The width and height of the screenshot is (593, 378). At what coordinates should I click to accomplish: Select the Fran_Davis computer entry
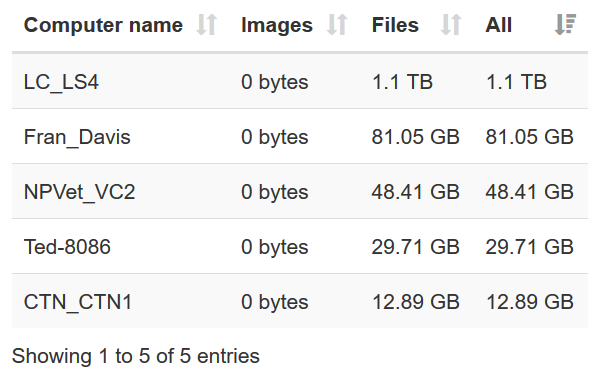(77, 137)
